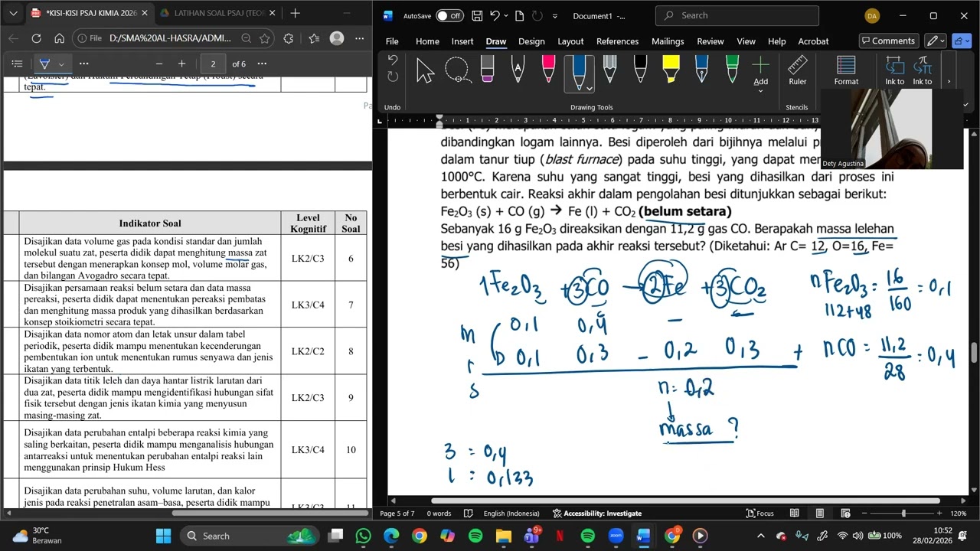Viewport: 980px width, 551px height.
Task: Open browser tab search chevron
Action: [13, 13]
